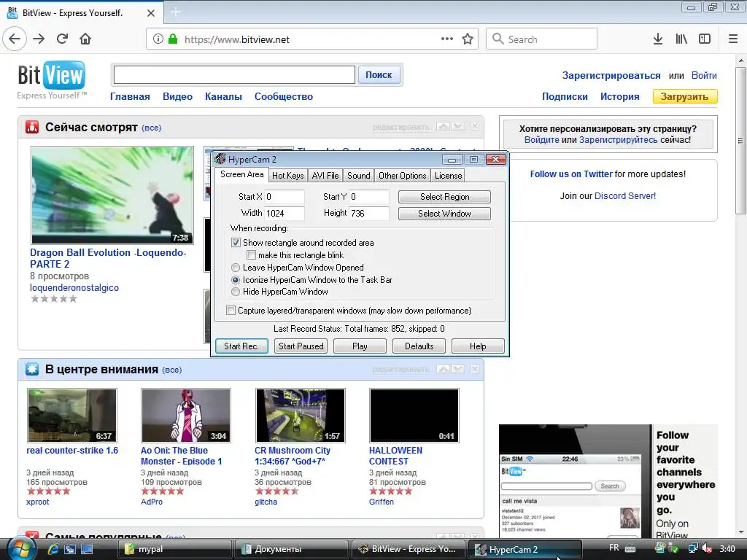The width and height of the screenshot is (747, 560).
Task: Launch Internet Explorer from quick launch
Action: click(x=53, y=549)
